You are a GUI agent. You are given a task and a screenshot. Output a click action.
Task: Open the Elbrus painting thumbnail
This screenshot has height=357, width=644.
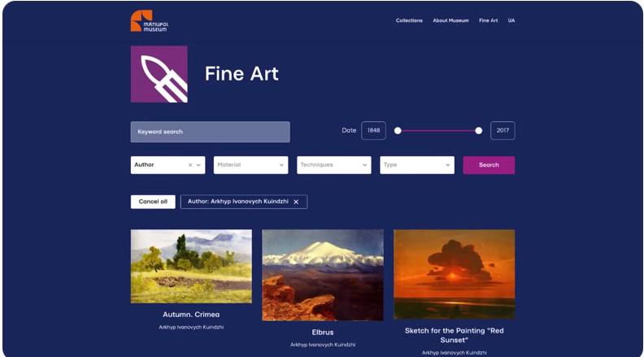tap(323, 275)
